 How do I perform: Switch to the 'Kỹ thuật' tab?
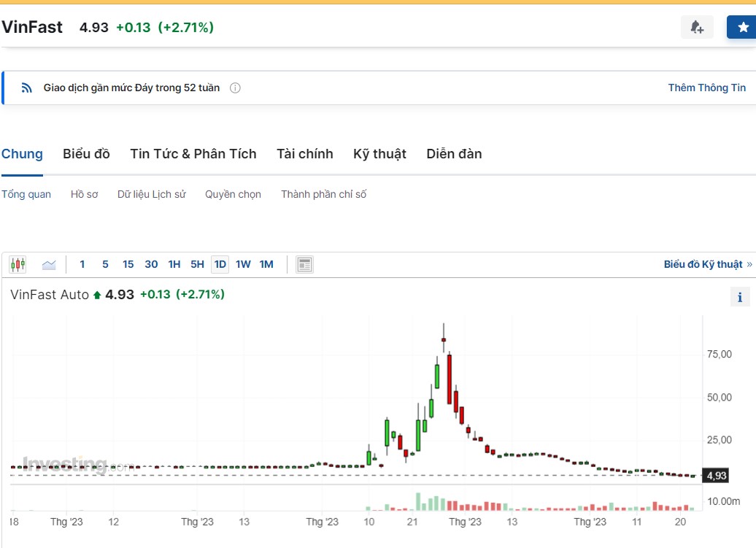(379, 154)
